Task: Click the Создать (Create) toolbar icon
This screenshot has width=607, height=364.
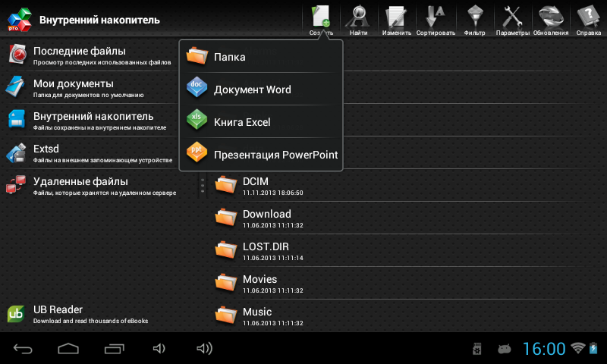Action: coord(321,19)
